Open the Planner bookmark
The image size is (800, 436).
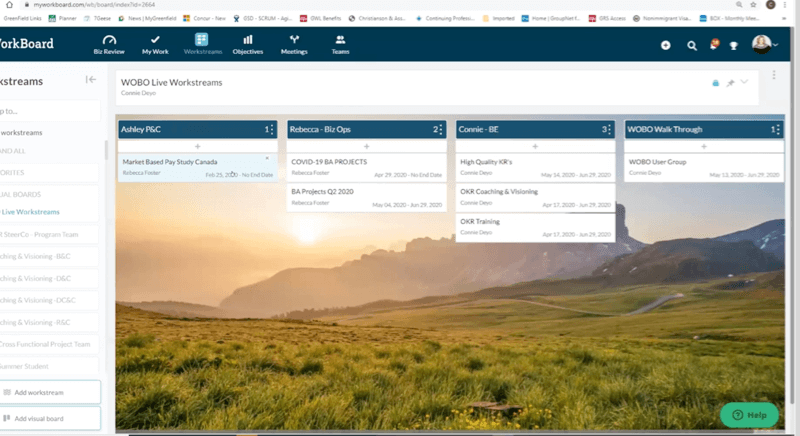tap(62, 18)
